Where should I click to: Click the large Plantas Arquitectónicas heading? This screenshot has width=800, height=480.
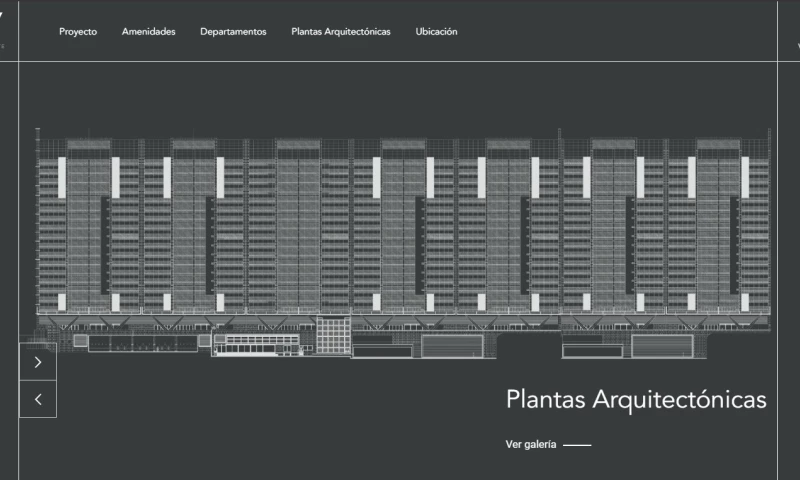[x=636, y=400]
